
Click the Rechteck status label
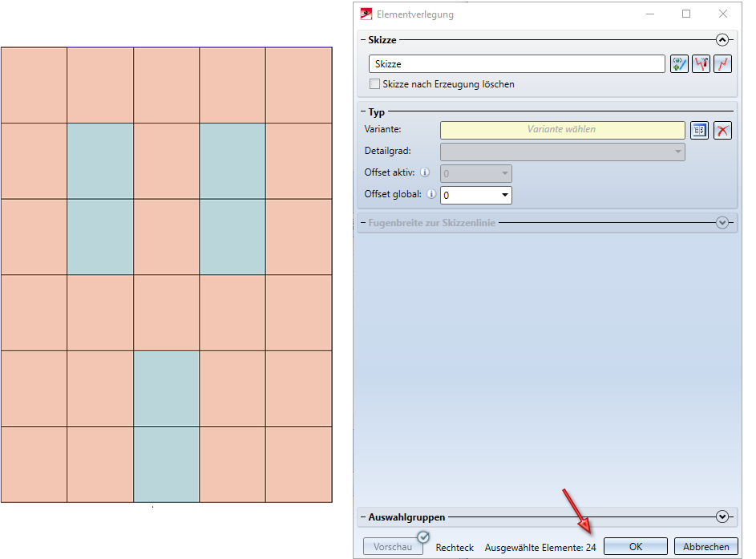tap(455, 548)
